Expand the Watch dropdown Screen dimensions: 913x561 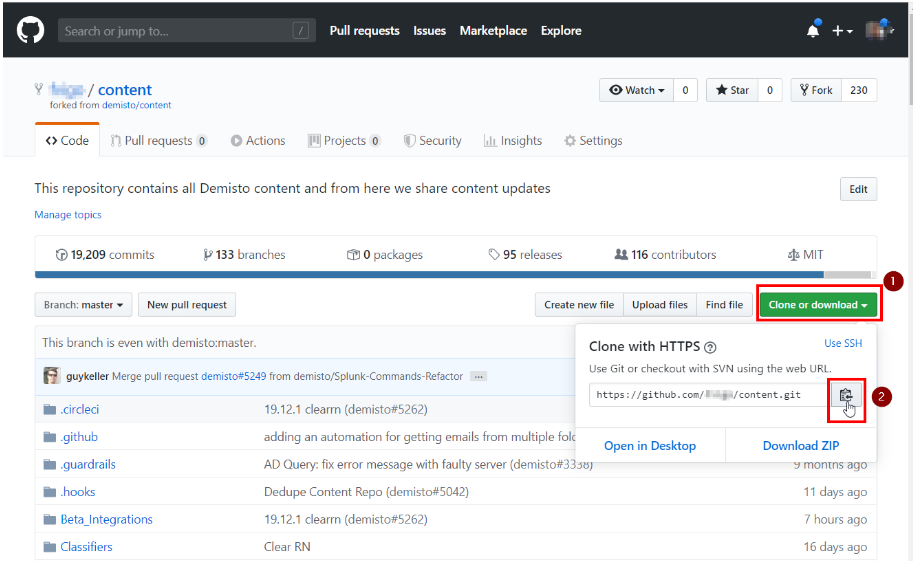[636, 90]
